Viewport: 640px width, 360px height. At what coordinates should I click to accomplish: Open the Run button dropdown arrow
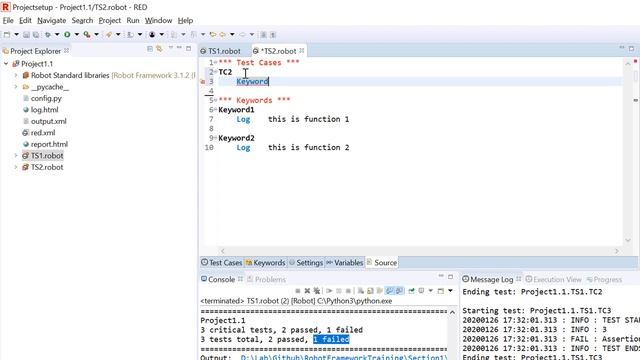tap(76, 35)
